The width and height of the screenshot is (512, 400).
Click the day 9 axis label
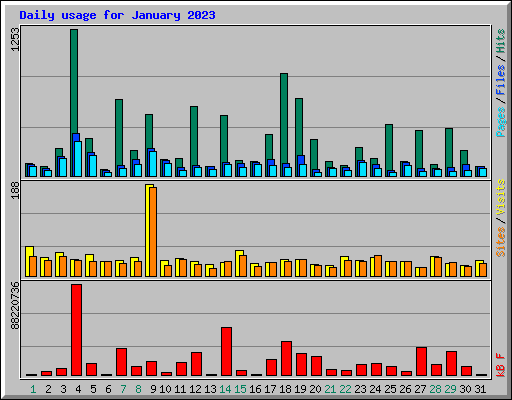click(x=153, y=389)
